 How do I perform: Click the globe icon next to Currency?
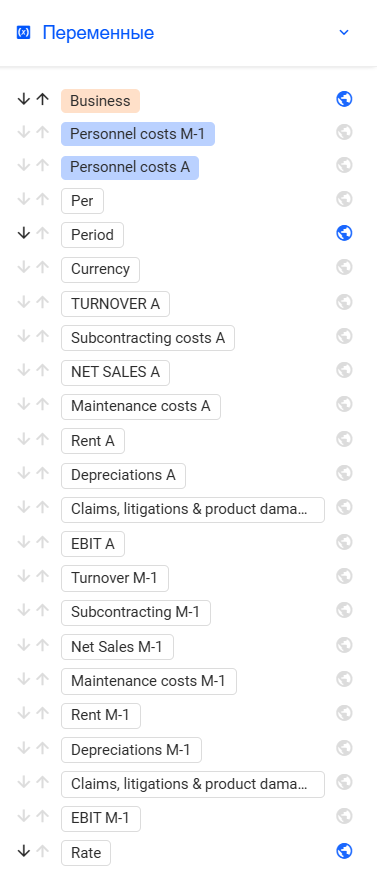(x=344, y=267)
